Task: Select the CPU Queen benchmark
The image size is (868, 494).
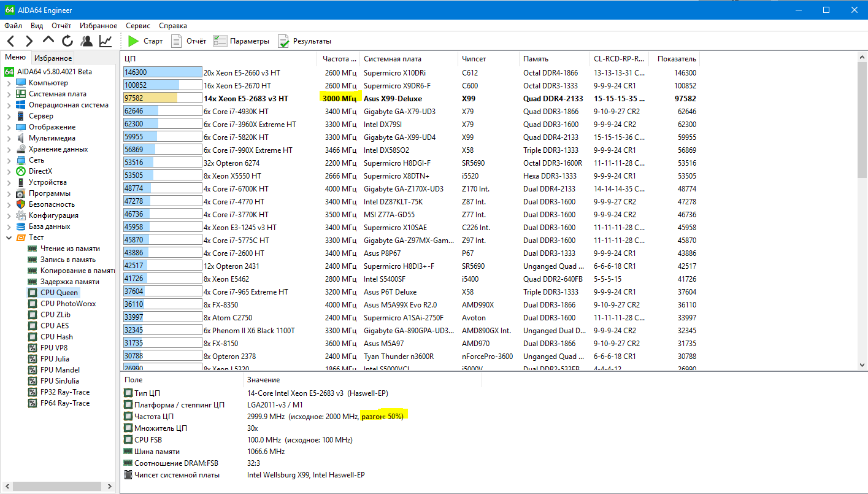Action: pyautogui.click(x=53, y=293)
